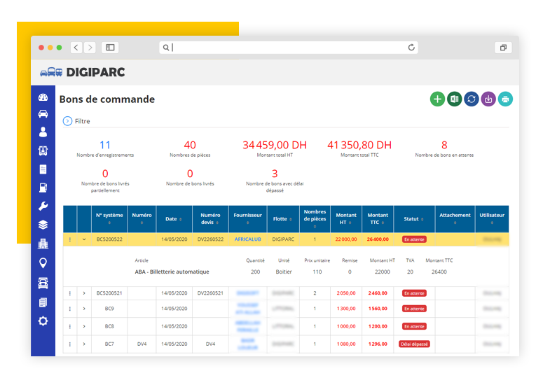Collapse the BC5200522 row details
Viewport: 550px width, 392px height.
[84, 239]
